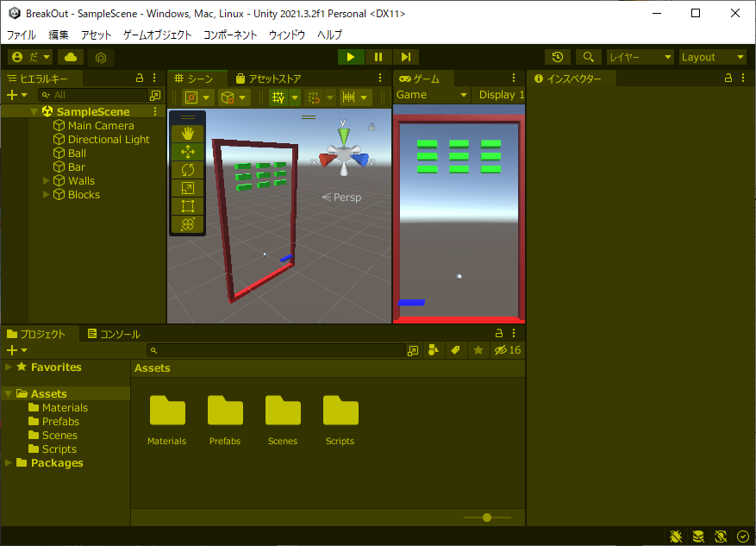Open the Display 1 selector
This screenshot has width=756, height=546.
498,95
